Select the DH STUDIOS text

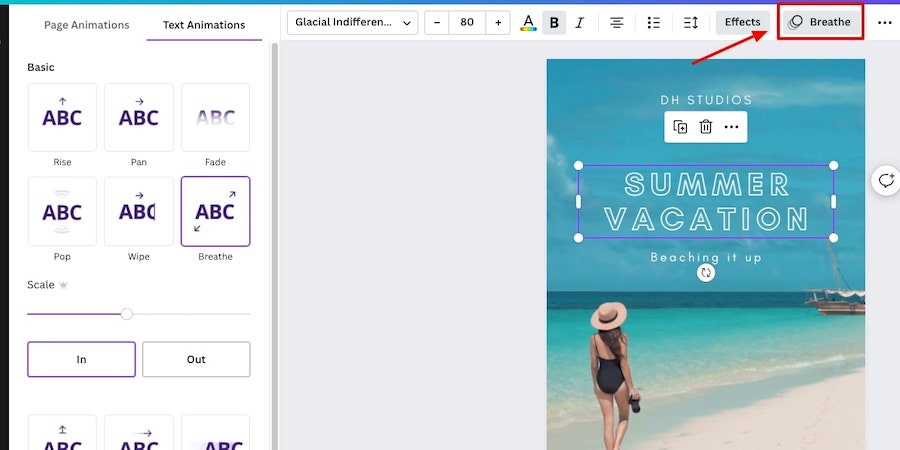(706, 100)
